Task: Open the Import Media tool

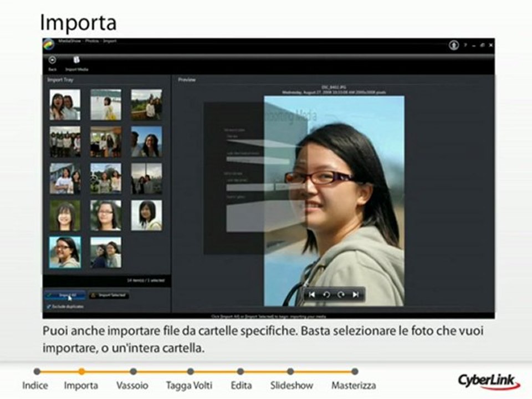Action: click(76, 63)
